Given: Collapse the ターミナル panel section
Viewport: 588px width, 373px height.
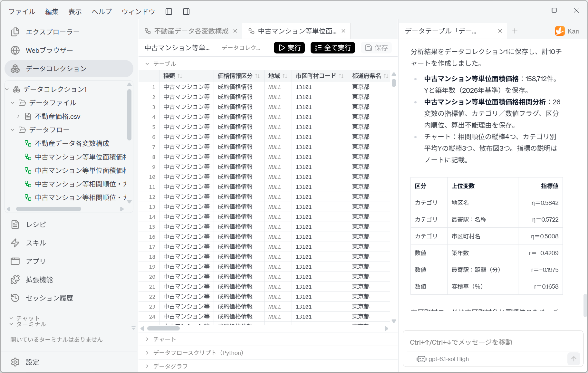Looking at the screenshot, I should click(x=11, y=324).
